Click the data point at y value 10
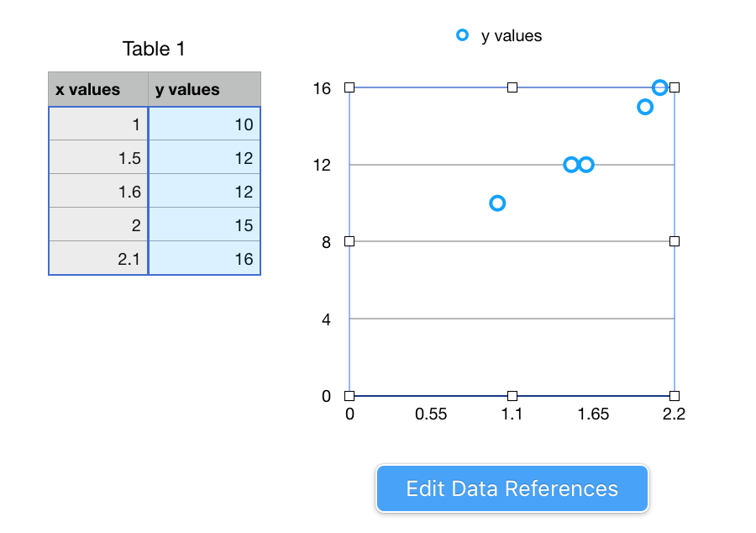Image resolution: width=756 pixels, height=533 pixels. click(x=497, y=203)
